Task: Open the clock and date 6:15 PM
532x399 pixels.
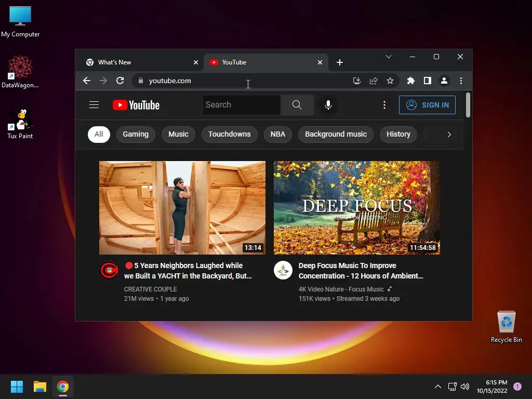Action: [x=492, y=387]
